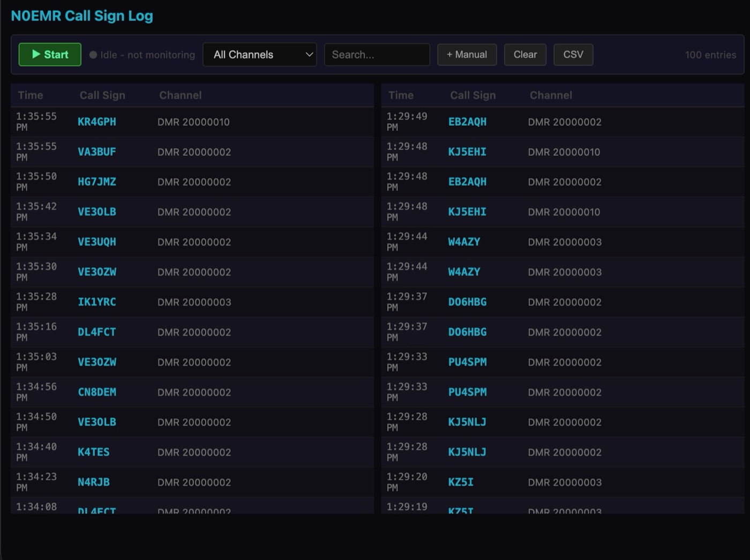Select VE3OZW logged at 1:35:03 PM
Image resolution: width=750 pixels, height=560 pixels.
click(97, 362)
